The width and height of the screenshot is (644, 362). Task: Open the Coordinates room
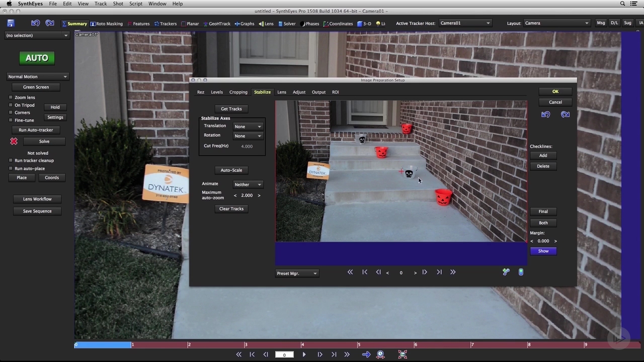pos(339,24)
